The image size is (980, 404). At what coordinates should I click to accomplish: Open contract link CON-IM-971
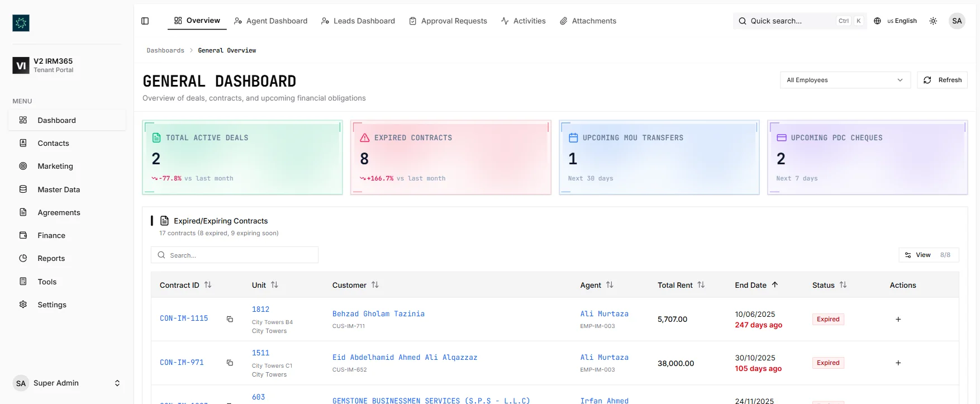point(182,363)
